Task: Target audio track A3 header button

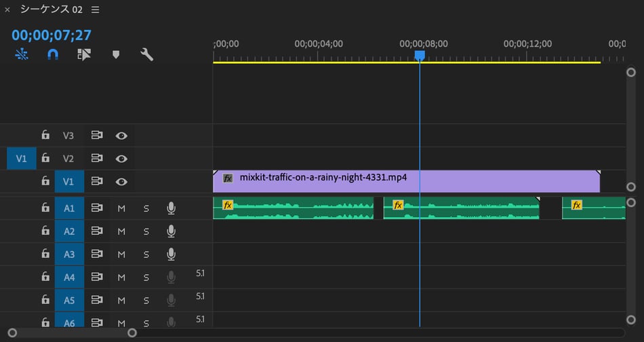Action: click(x=69, y=254)
